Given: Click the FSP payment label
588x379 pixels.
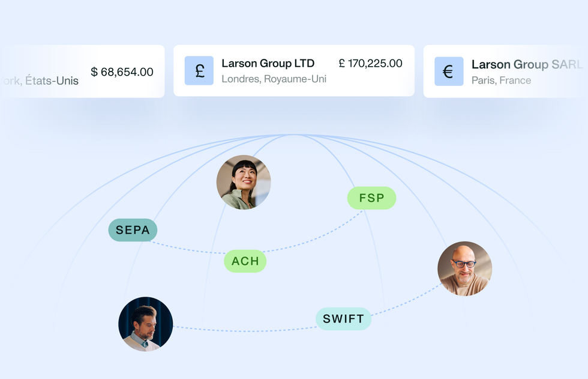Looking at the screenshot, I should pyautogui.click(x=371, y=198).
